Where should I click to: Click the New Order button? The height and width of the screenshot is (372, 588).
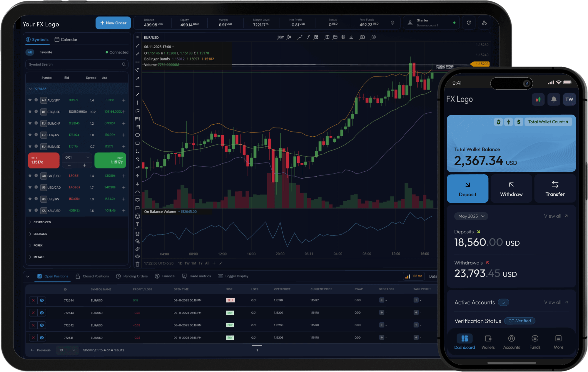click(113, 23)
